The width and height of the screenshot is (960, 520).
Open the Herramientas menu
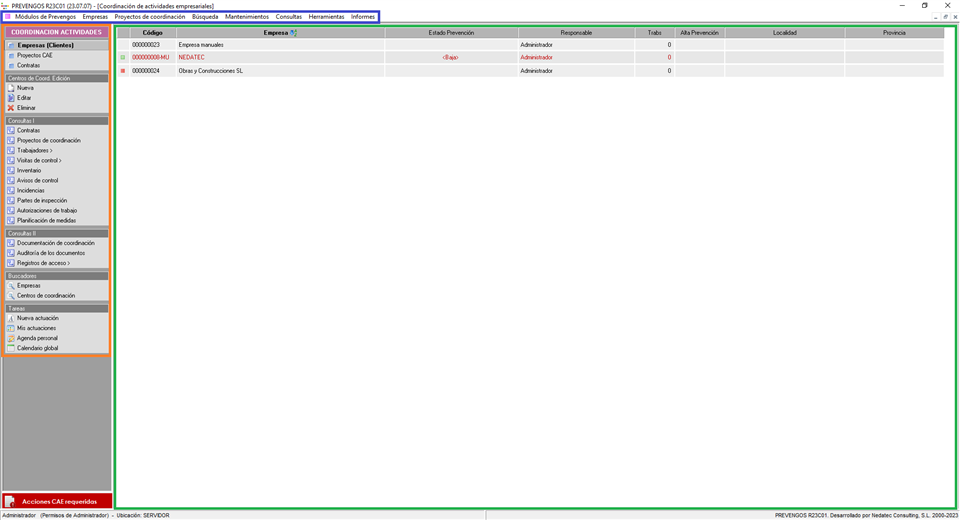326,17
